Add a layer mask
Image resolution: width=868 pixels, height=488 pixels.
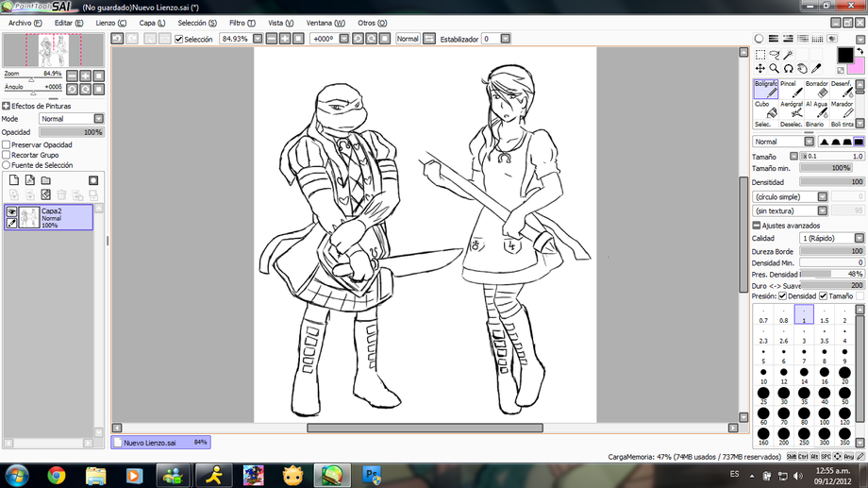(93, 180)
